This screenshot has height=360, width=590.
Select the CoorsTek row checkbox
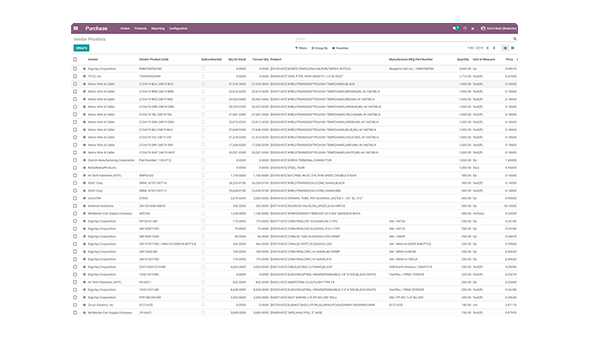pos(75,198)
